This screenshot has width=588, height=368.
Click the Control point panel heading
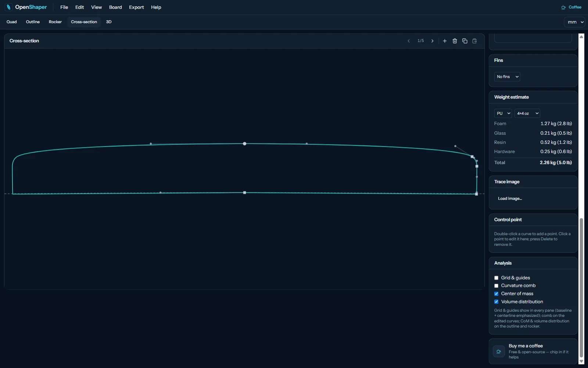(x=508, y=220)
